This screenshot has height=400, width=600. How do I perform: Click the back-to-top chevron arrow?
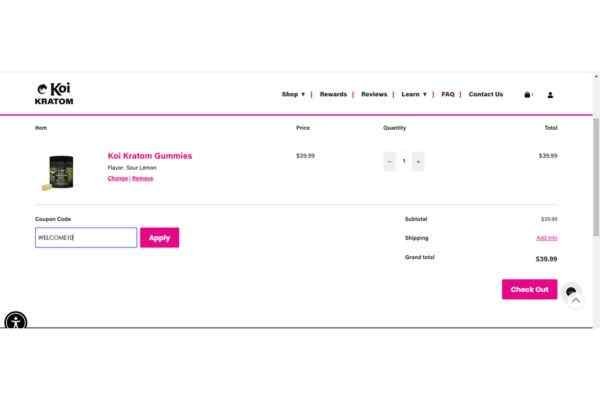click(x=576, y=301)
